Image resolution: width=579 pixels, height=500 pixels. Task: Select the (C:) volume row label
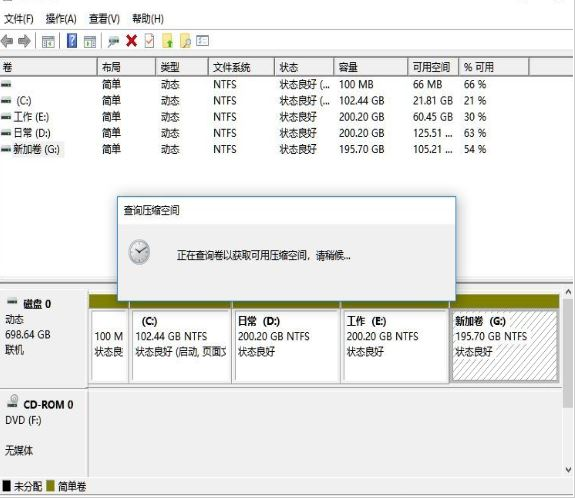(24, 100)
